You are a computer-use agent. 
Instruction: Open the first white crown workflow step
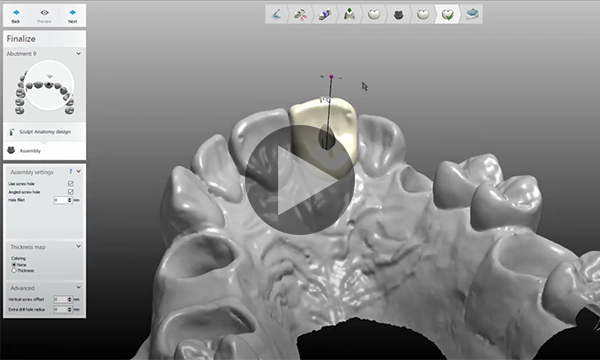(x=374, y=15)
